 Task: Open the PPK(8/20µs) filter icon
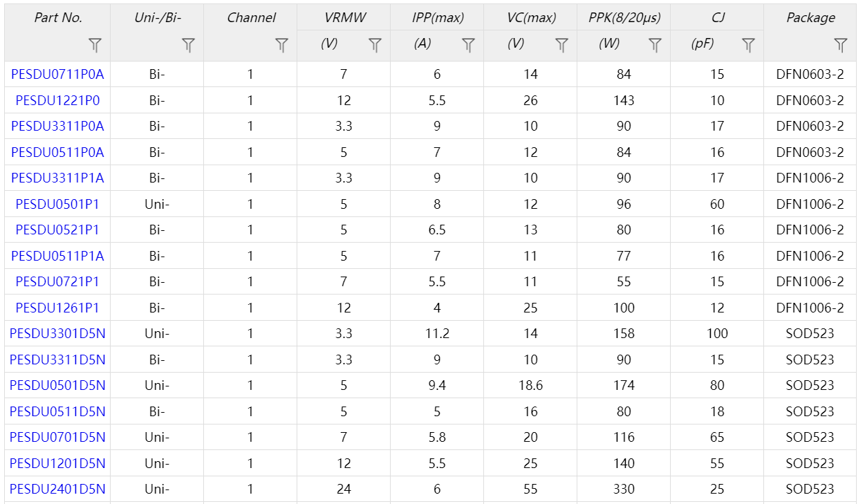[655, 46]
